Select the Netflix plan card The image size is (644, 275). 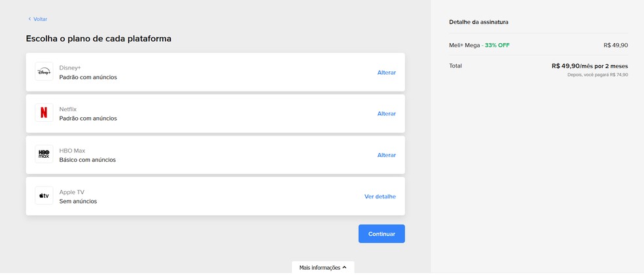pyautogui.click(x=215, y=113)
